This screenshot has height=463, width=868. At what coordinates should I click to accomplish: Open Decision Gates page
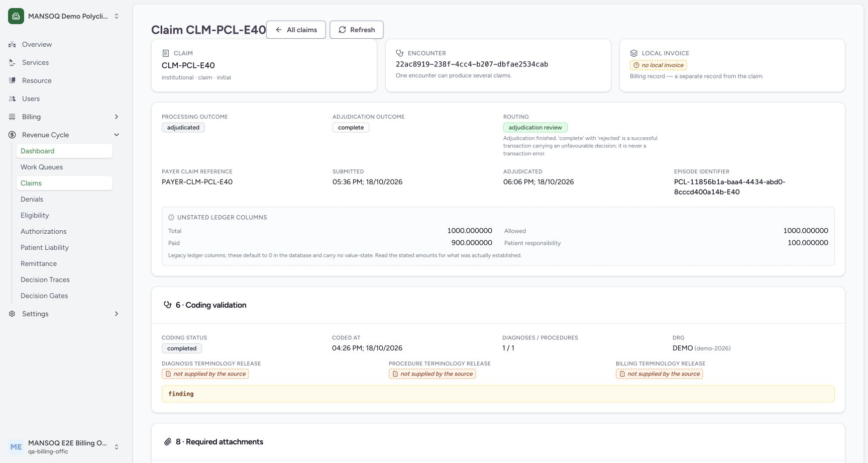pos(64,296)
